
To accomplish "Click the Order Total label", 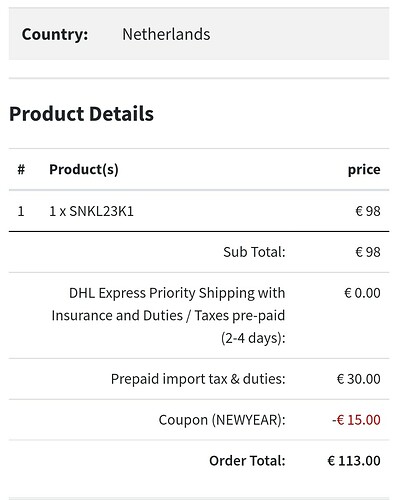I will 247,461.
